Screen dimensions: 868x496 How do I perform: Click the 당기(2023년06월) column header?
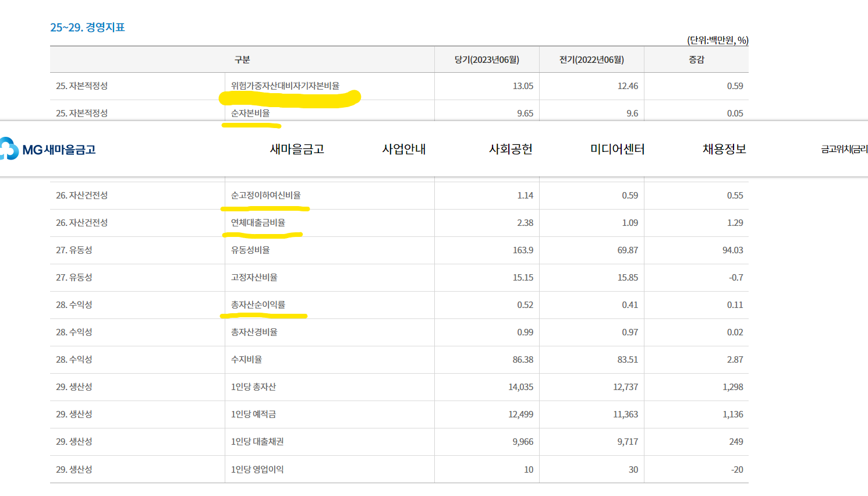[x=487, y=59]
